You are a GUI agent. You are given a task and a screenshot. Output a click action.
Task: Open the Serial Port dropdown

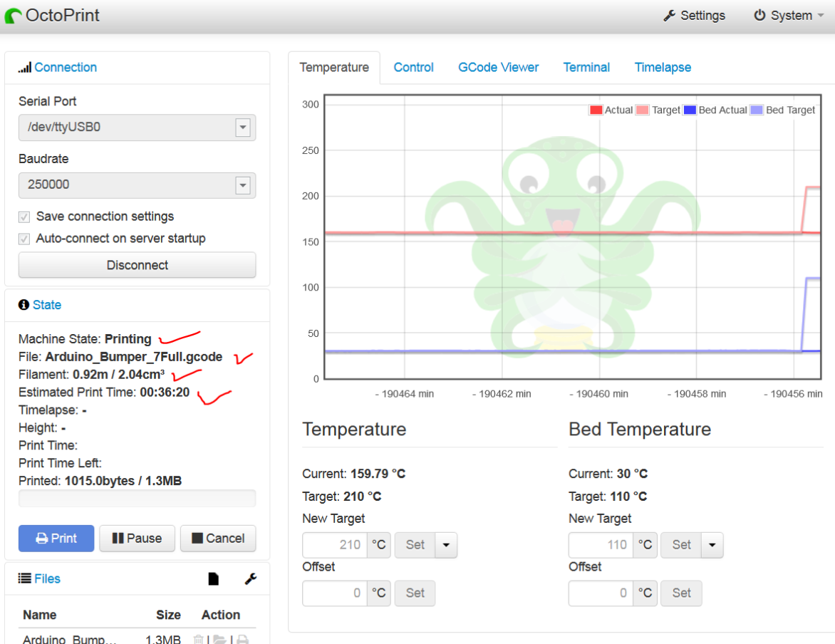(243, 128)
